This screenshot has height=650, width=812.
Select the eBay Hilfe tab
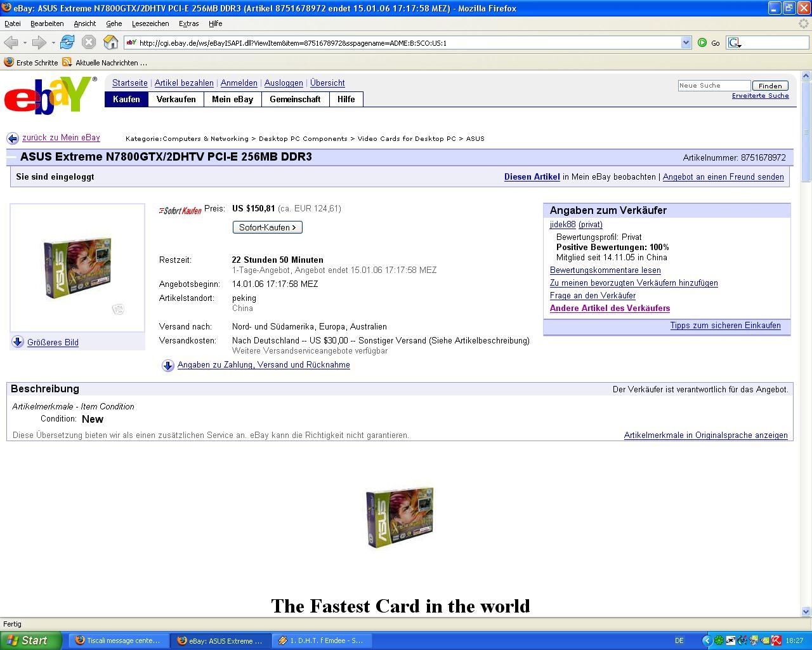(x=346, y=99)
